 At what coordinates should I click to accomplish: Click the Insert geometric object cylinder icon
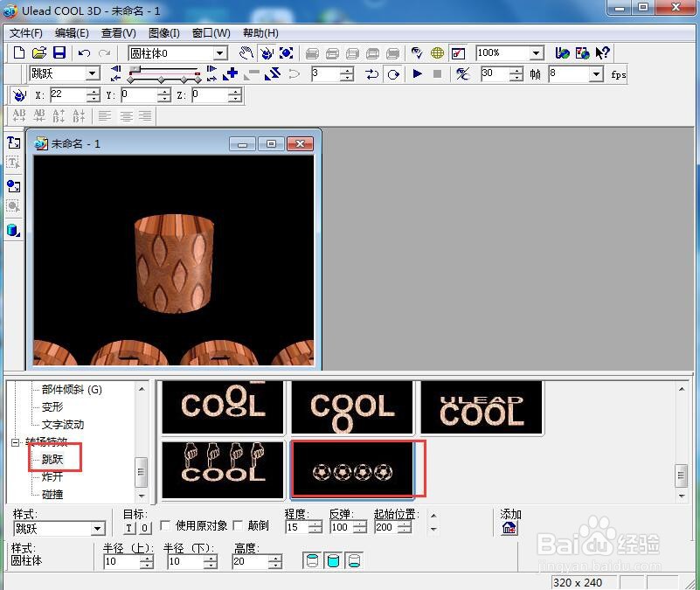point(13,230)
